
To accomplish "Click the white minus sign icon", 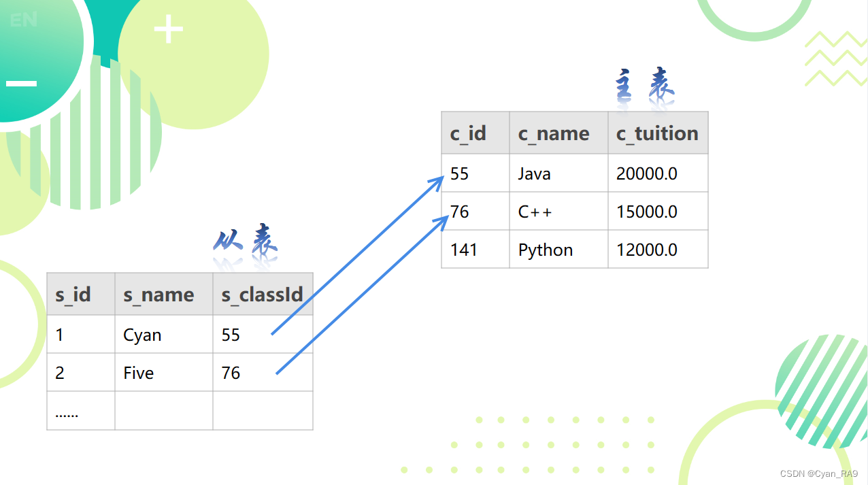I will click(x=22, y=84).
